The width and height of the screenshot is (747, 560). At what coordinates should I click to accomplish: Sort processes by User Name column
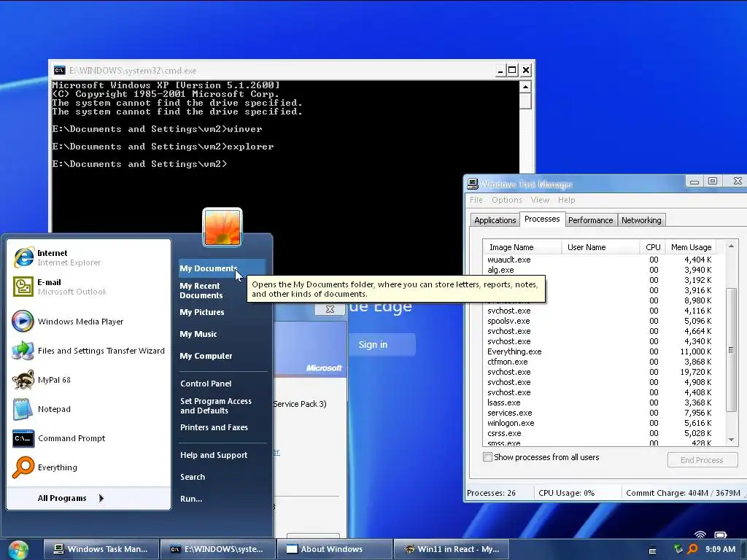pos(600,247)
